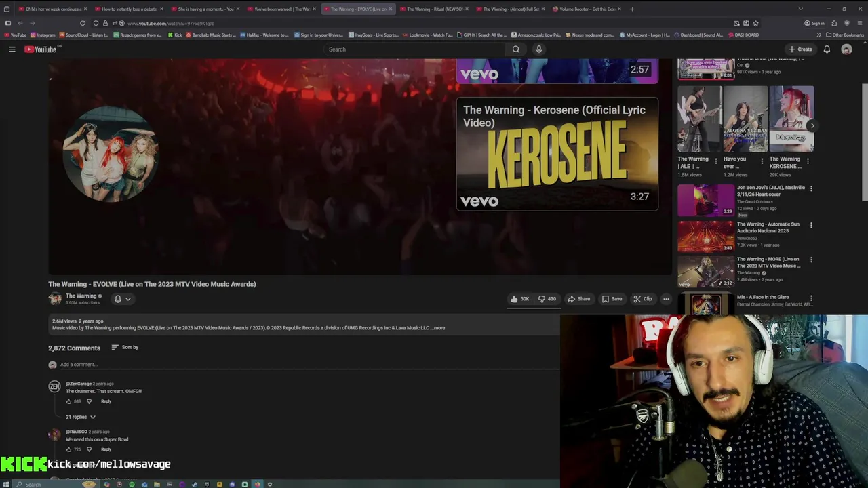Open the notification preference bell dropdown
868x488 pixels.
[122, 299]
